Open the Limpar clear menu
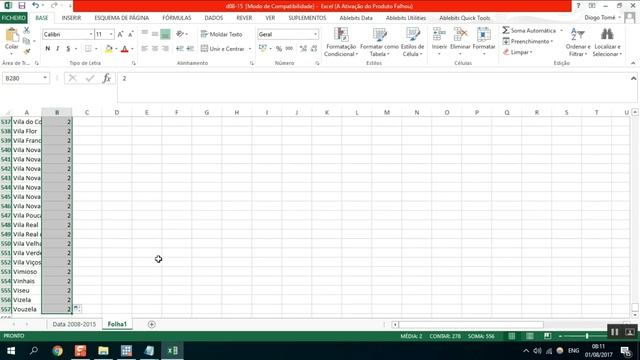640x360 pixels. click(x=518, y=52)
